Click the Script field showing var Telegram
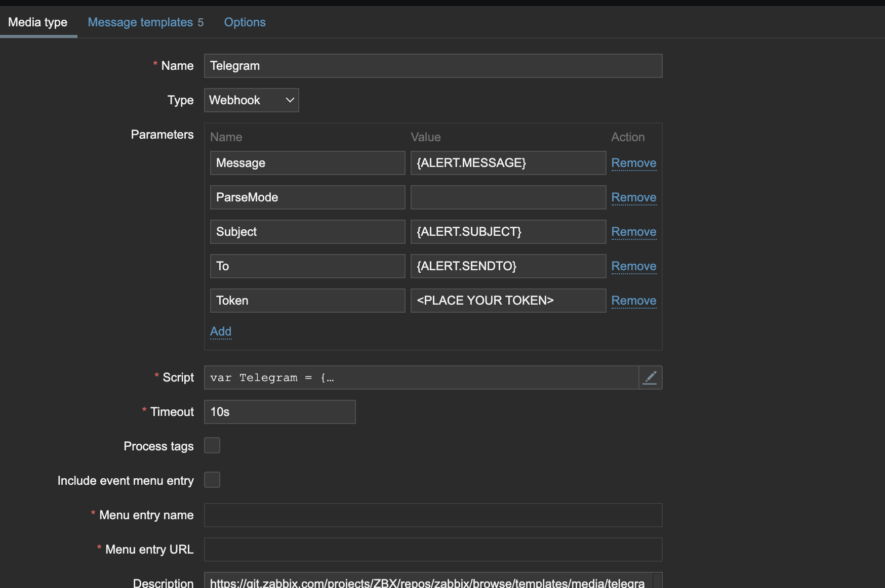 pyautogui.click(x=421, y=377)
